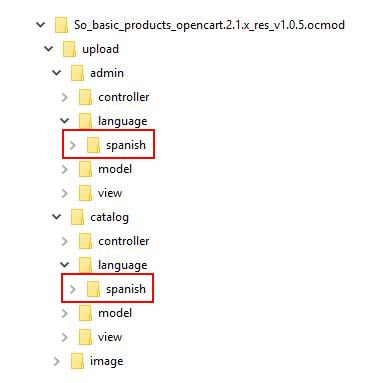Viewport: 383px width, 383px height.
Task: Expand the image folder chevron
Action: pyautogui.click(x=57, y=361)
